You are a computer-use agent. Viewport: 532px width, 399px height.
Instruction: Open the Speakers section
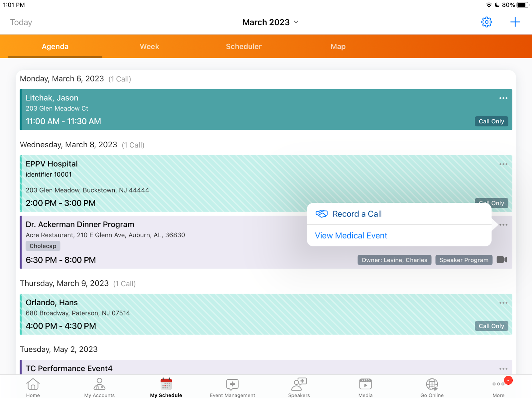click(299, 388)
